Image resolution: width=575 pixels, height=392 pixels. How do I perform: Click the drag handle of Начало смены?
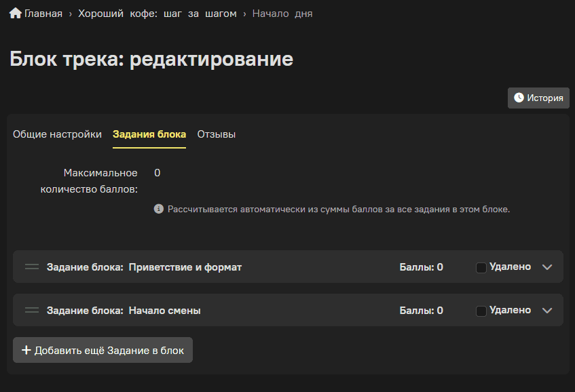pyautogui.click(x=32, y=310)
